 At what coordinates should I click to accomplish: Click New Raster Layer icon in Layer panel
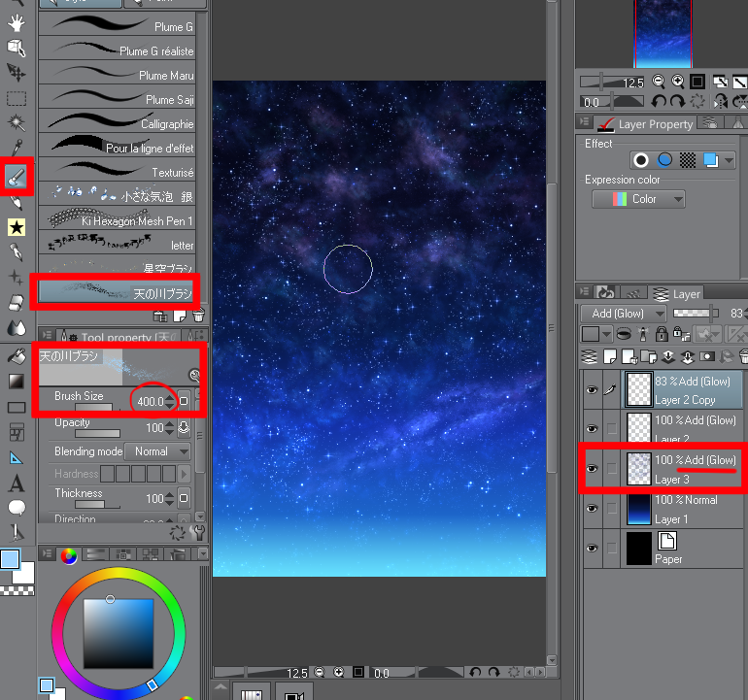point(610,356)
